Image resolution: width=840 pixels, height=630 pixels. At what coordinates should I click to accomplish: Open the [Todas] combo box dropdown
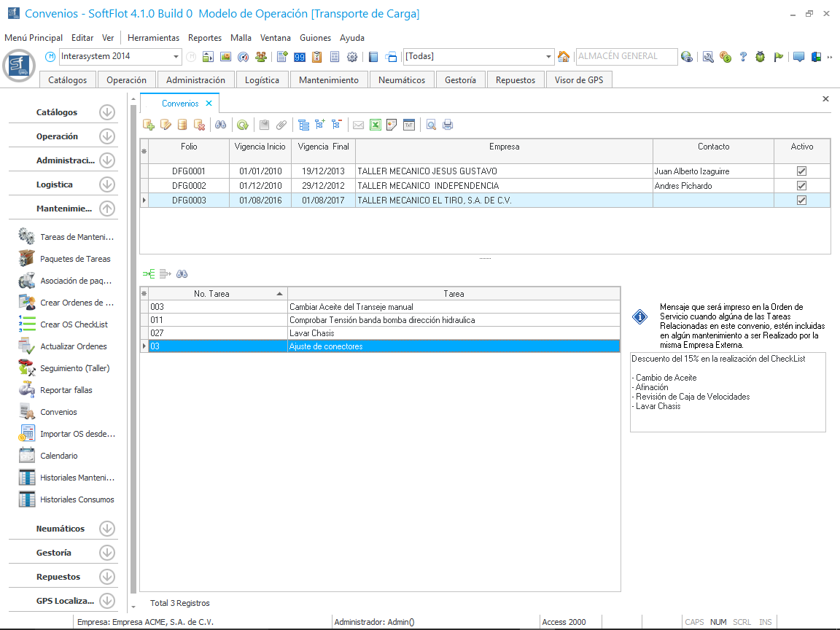click(x=549, y=57)
